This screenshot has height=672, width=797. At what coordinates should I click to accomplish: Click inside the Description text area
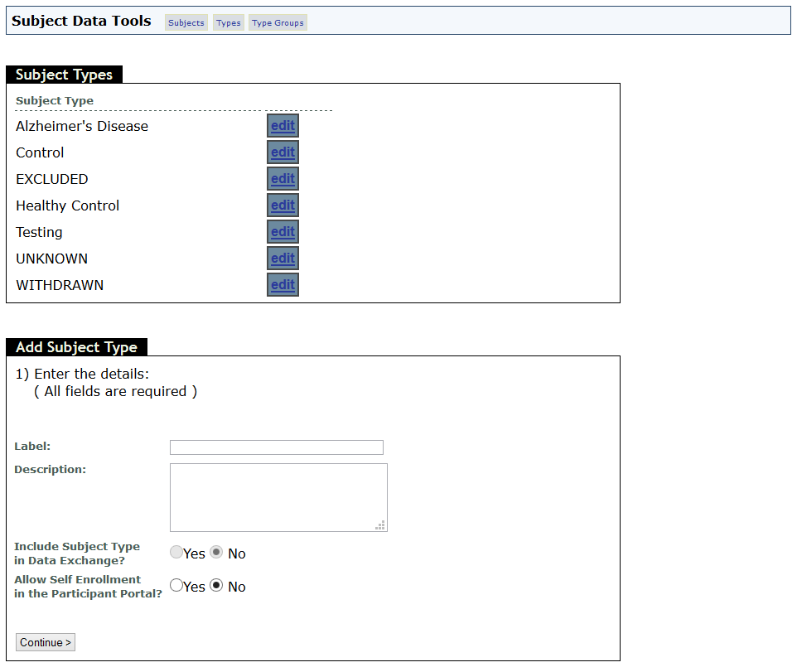point(278,496)
